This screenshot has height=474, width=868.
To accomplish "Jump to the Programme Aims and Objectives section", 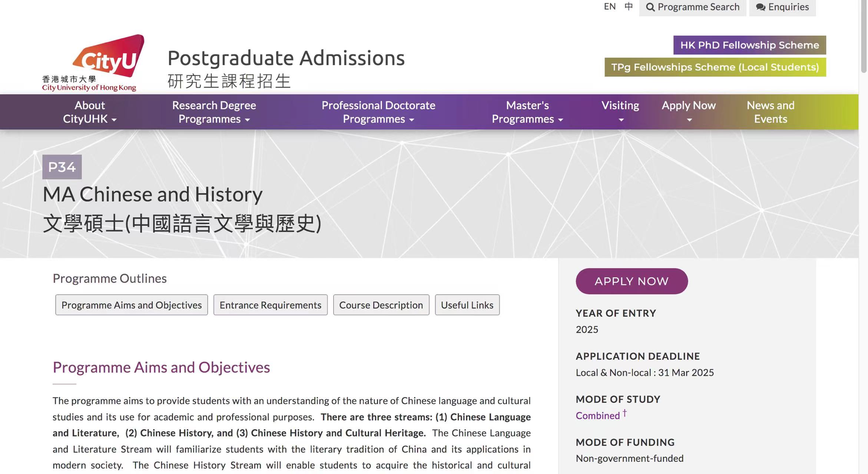I will click(131, 305).
